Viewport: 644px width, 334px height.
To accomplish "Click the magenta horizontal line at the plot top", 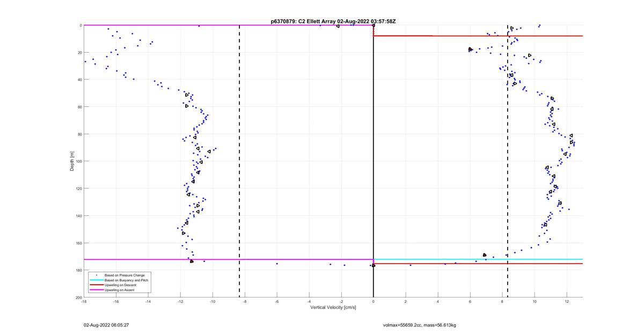I will pyautogui.click(x=228, y=25).
